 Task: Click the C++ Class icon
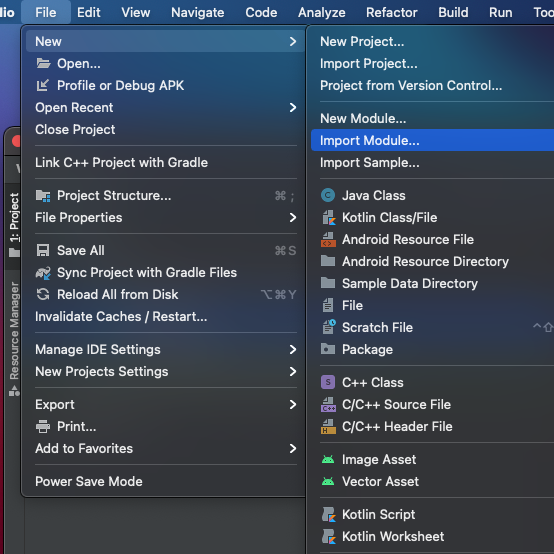[x=328, y=382]
